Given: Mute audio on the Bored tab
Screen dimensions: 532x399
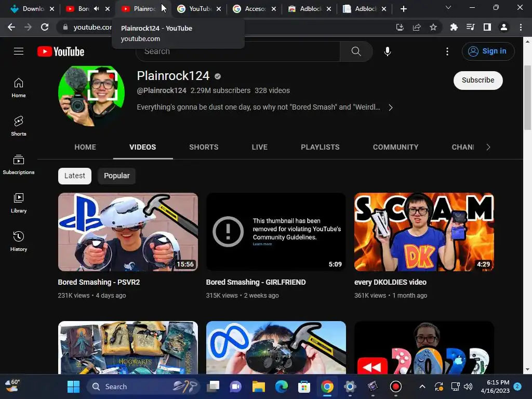Looking at the screenshot, I should click(x=96, y=9).
